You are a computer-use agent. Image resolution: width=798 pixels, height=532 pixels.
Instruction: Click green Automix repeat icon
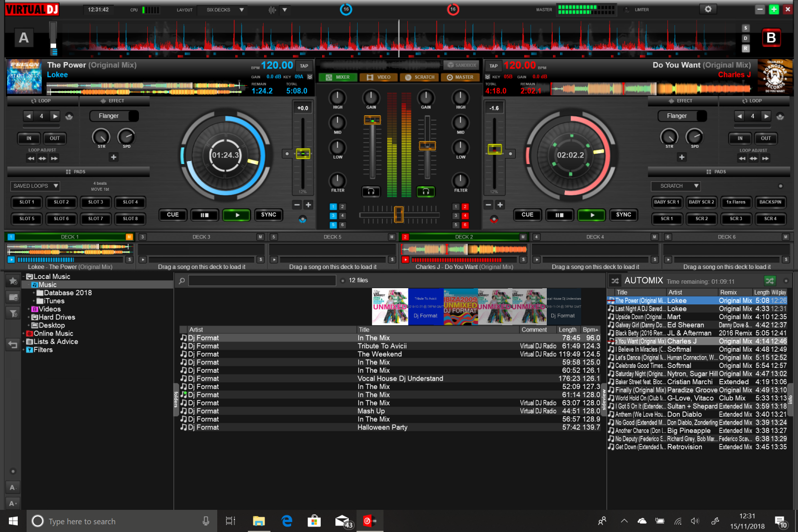(x=769, y=281)
